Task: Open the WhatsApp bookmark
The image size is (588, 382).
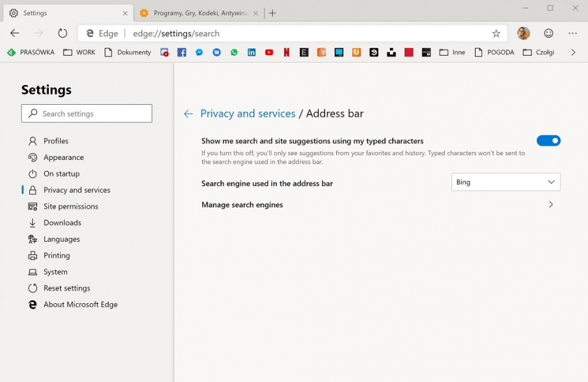Action: pyautogui.click(x=234, y=52)
